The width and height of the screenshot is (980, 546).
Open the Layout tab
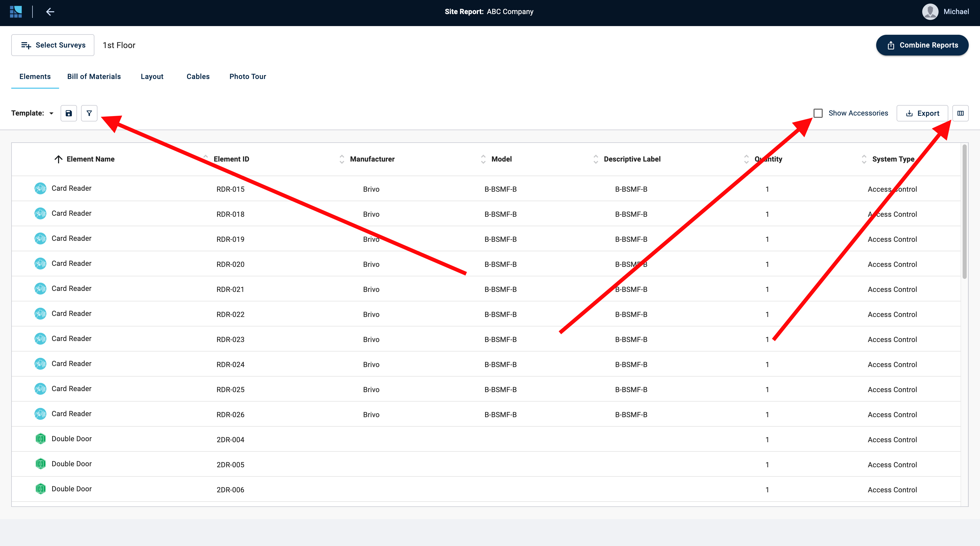(x=152, y=76)
